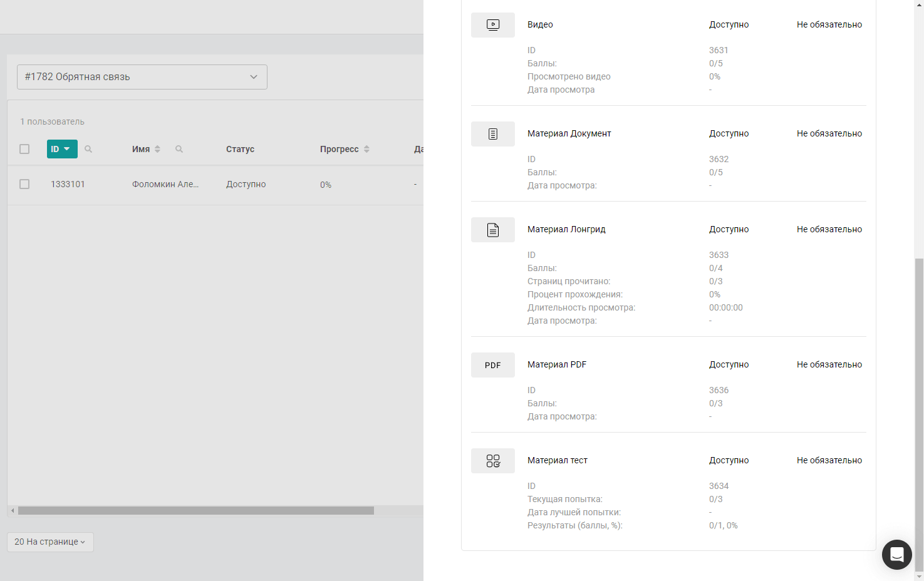Open the #1782 Обратная связь dropdown

point(142,77)
